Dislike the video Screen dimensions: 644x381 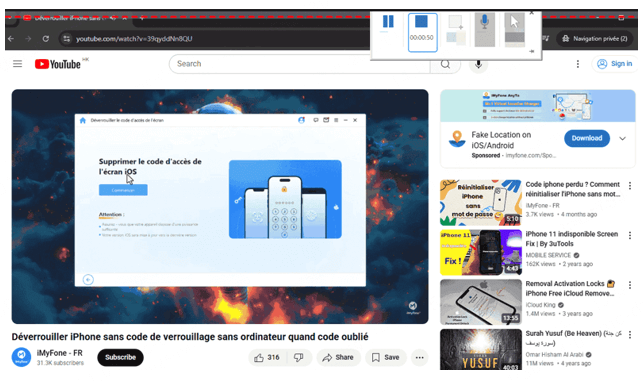pos(299,358)
